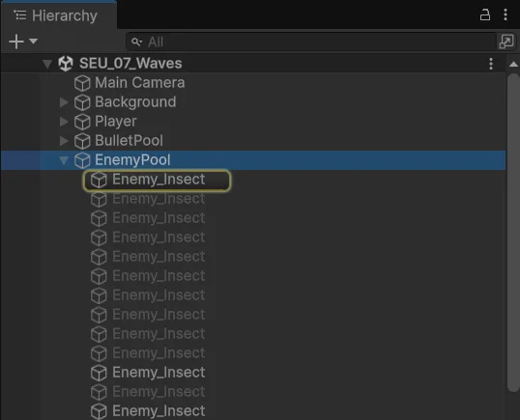Expand the Player object foldout
520x420 pixels.
click(64, 122)
